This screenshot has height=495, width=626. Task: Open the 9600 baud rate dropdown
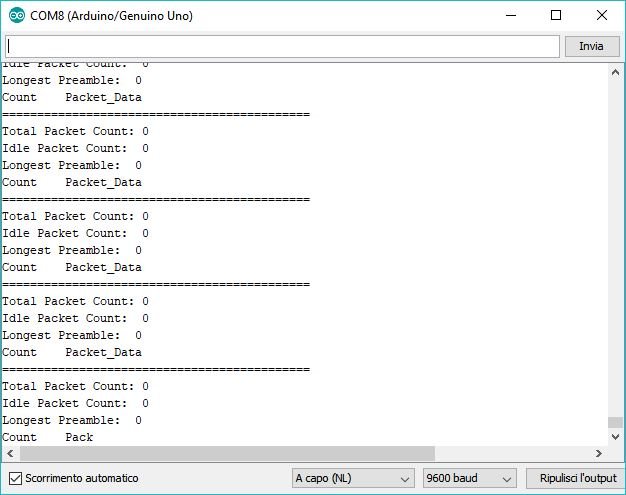tap(469, 478)
